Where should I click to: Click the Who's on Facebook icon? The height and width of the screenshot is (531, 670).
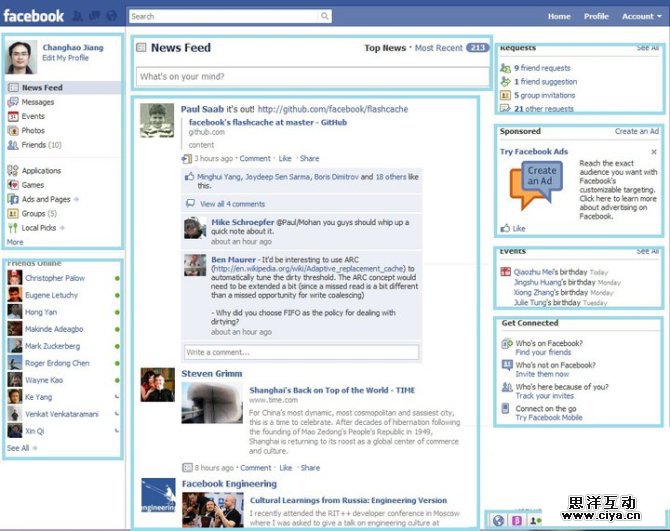pyautogui.click(x=507, y=343)
